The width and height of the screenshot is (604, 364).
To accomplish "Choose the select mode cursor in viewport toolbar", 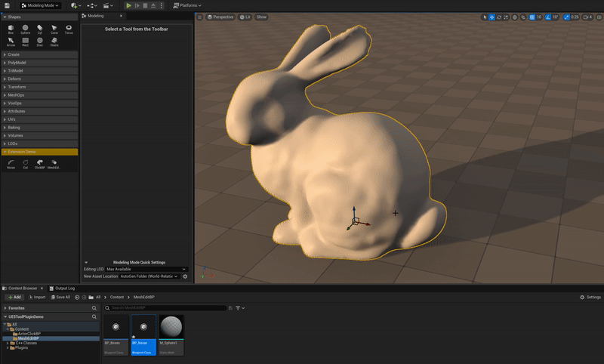I will pos(485,17).
